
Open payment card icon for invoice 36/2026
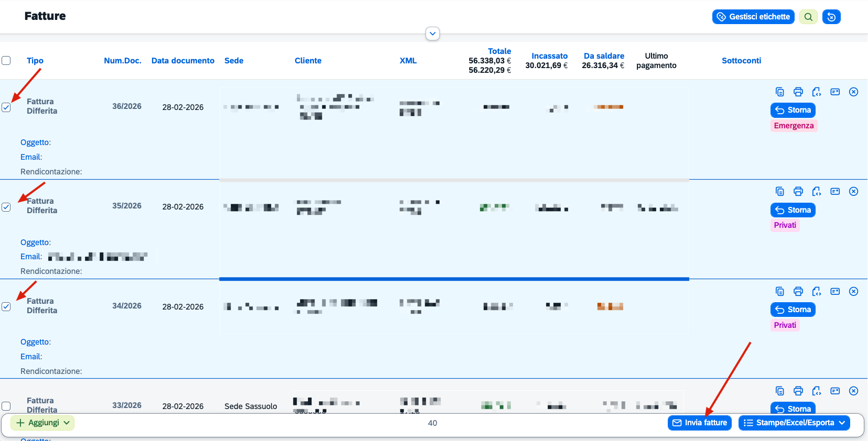point(835,92)
